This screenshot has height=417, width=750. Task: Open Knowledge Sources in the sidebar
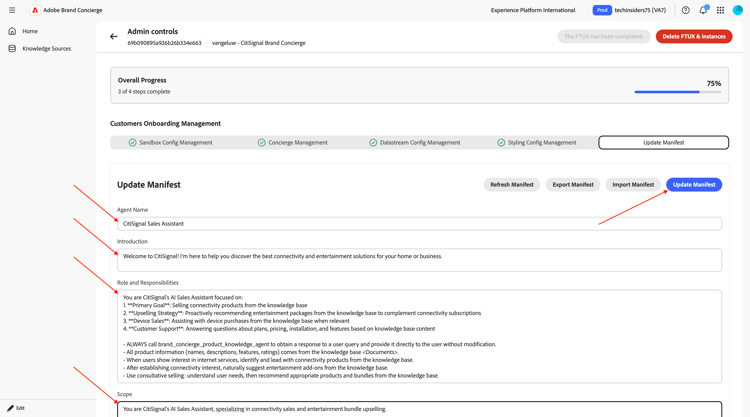(46, 48)
